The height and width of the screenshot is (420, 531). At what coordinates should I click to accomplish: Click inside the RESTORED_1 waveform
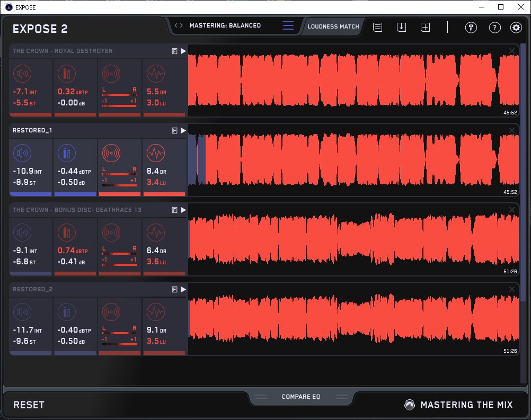coord(353,160)
